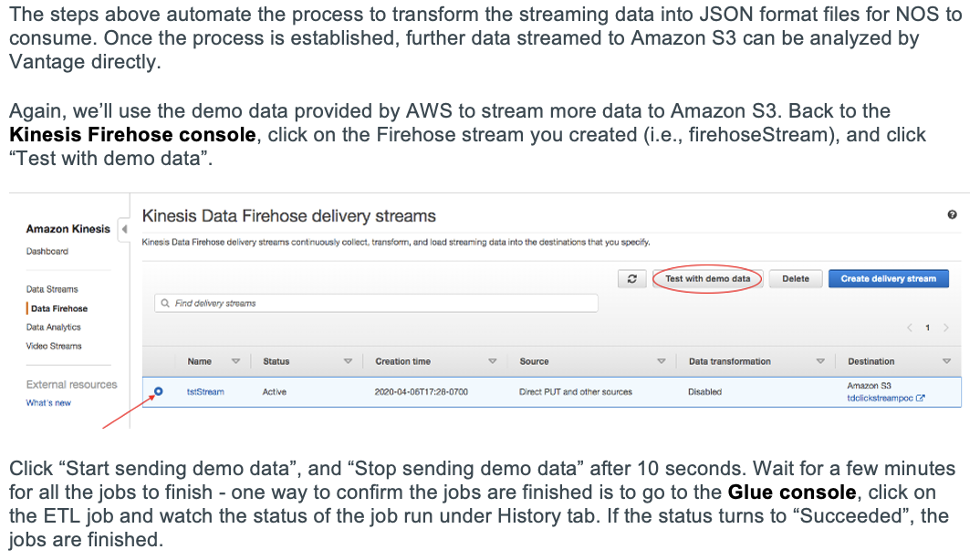The image size is (980, 560).
Task: Collapse the Amazon Kinesis sidebar arrow
Action: click(x=124, y=228)
